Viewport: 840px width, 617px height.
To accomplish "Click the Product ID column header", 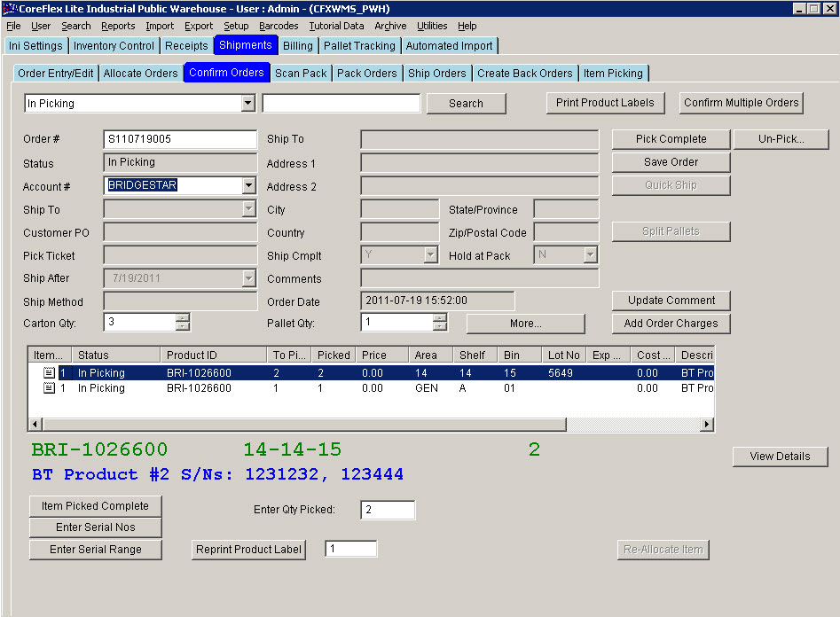I will click(x=213, y=355).
